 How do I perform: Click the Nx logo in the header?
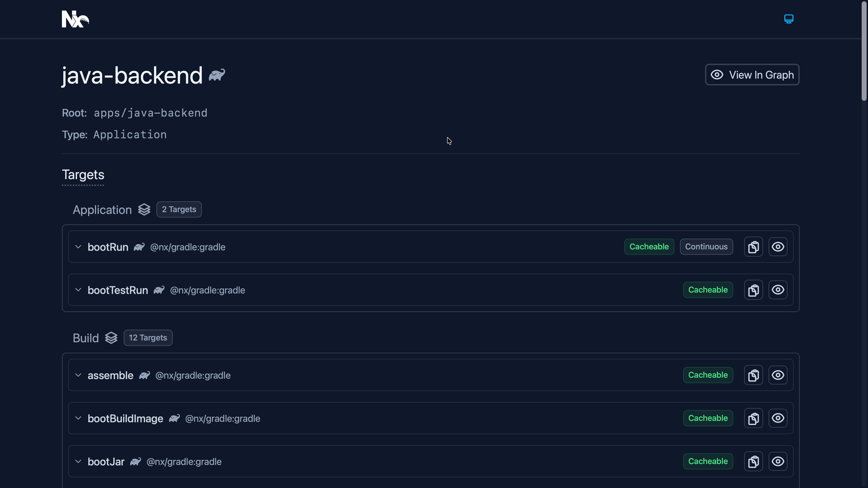pos(75,19)
